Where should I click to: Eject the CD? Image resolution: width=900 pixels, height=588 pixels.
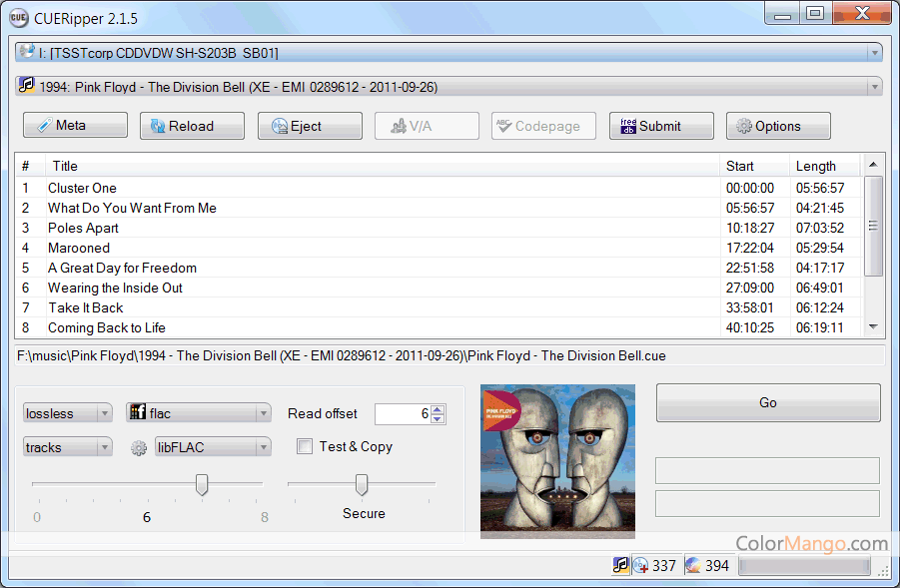(x=310, y=126)
